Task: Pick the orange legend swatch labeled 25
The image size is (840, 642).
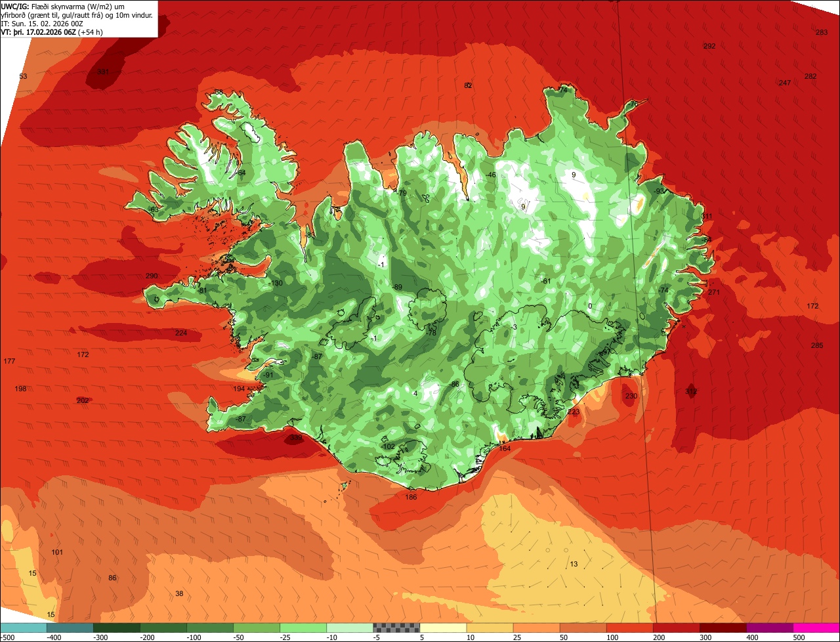Action: tap(536, 628)
